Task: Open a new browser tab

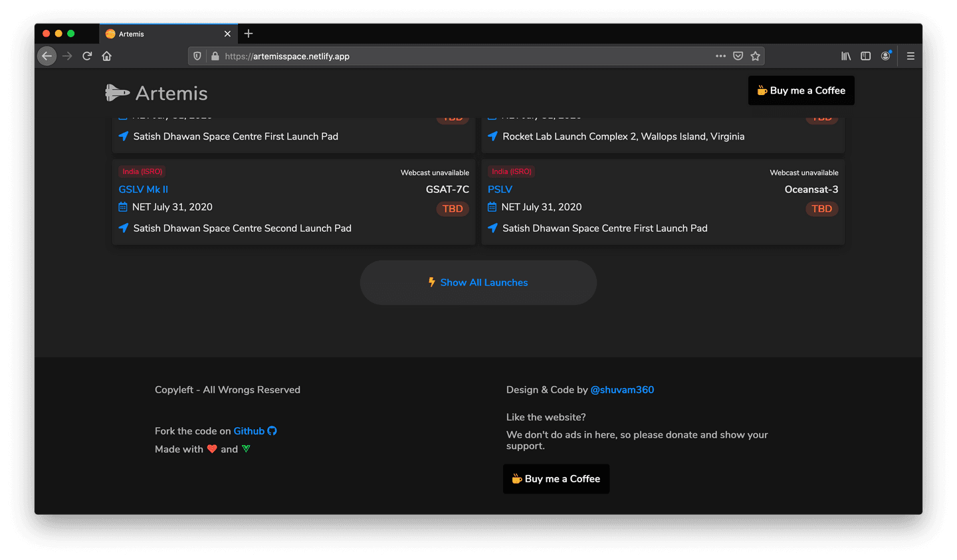Action: (249, 34)
